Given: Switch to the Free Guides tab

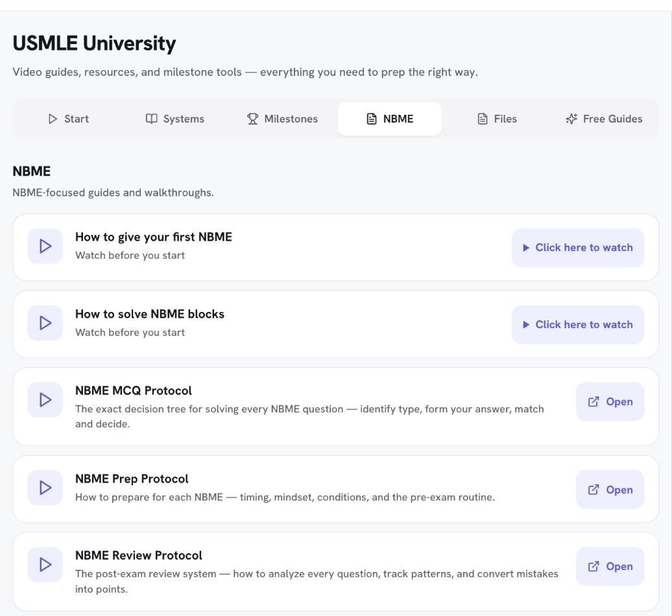Looking at the screenshot, I should 604,119.
